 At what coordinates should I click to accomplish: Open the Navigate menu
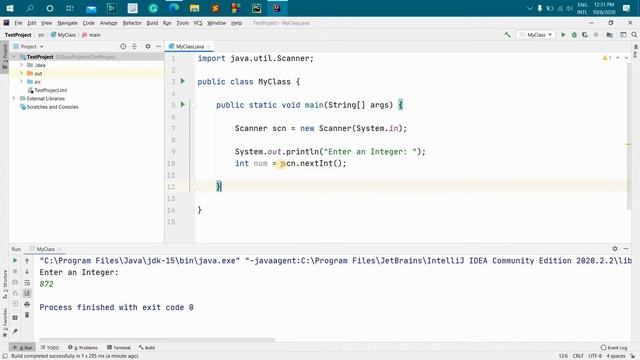(67, 23)
